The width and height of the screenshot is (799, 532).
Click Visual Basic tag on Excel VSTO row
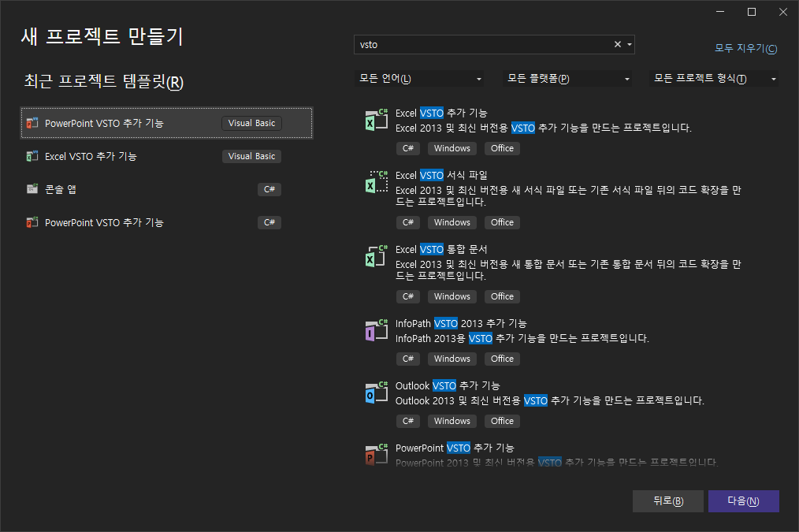point(251,156)
